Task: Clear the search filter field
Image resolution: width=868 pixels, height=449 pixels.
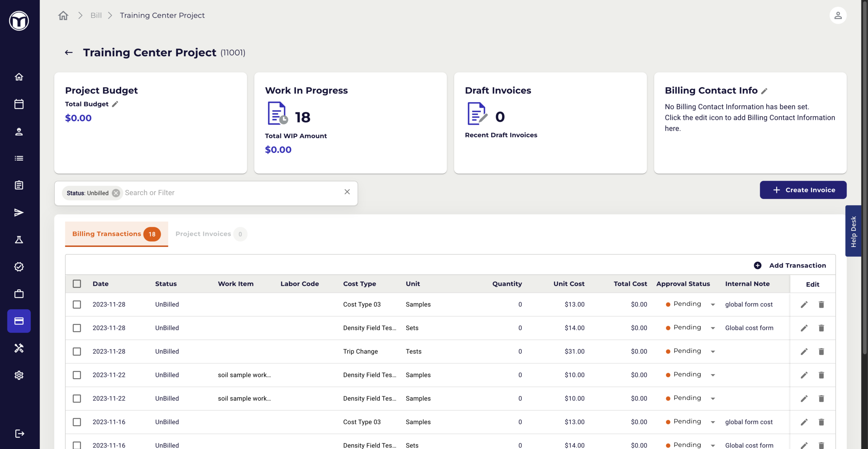Action: click(x=347, y=192)
